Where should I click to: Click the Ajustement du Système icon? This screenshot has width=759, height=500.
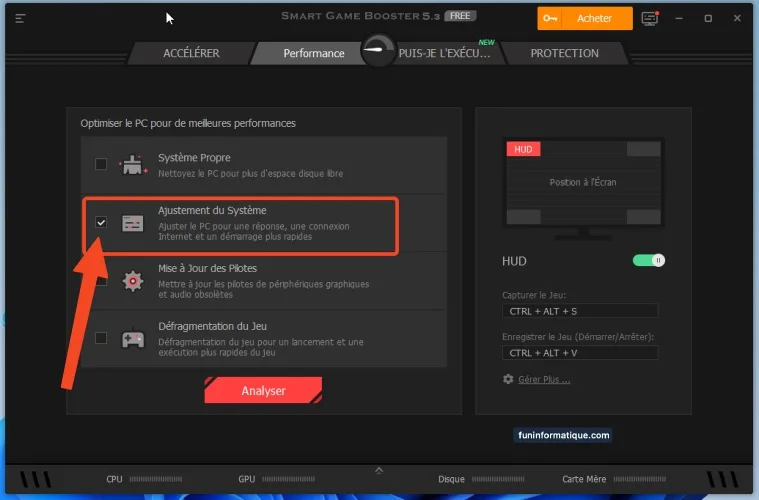tap(133, 223)
